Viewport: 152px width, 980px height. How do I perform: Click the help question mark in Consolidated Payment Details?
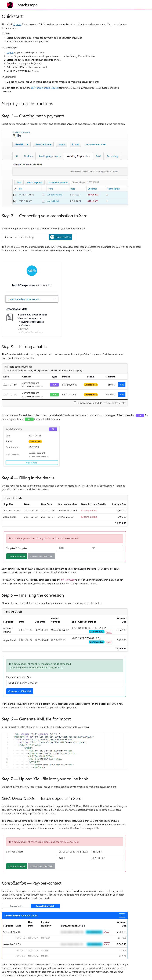point(122,915)
